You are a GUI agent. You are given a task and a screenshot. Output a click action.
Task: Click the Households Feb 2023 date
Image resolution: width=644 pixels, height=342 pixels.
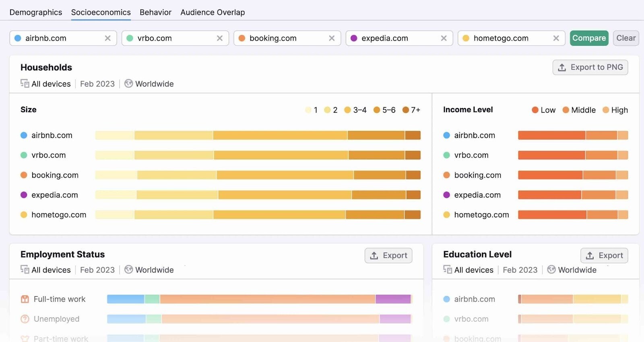tap(97, 84)
